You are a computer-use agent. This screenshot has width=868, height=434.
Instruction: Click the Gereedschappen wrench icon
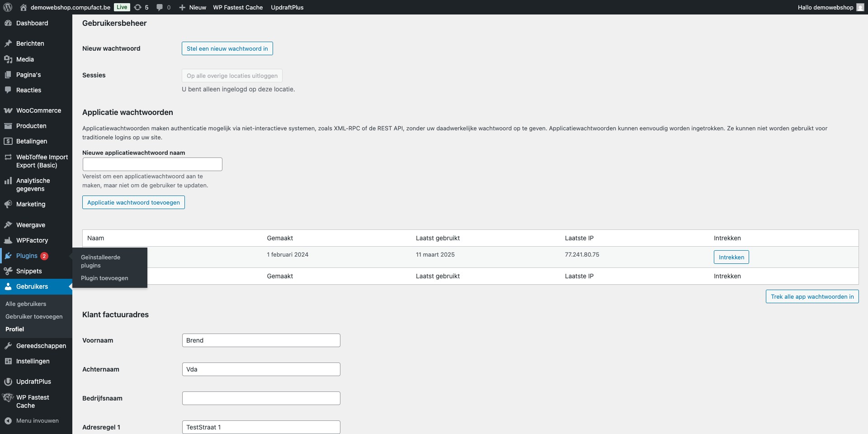8,346
